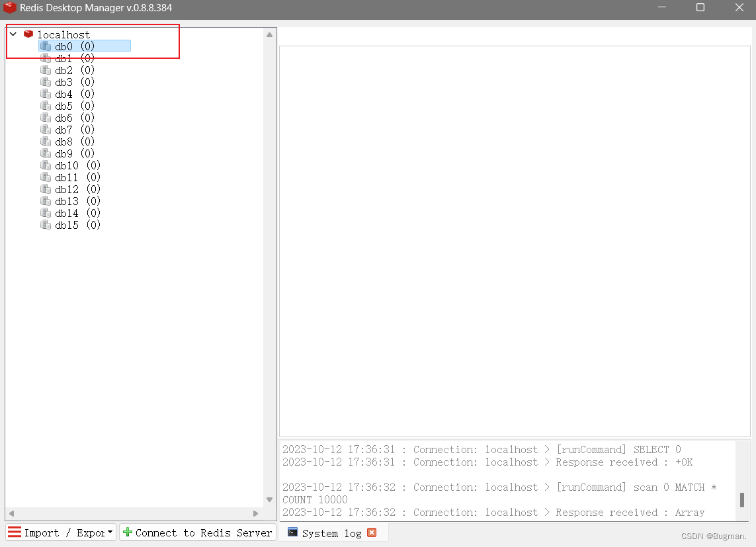Image resolution: width=756 pixels, height=547 pixels.
Task: Close the Redis Desktop Manager window
Action: pyautogui.click(x=739, y=8)
